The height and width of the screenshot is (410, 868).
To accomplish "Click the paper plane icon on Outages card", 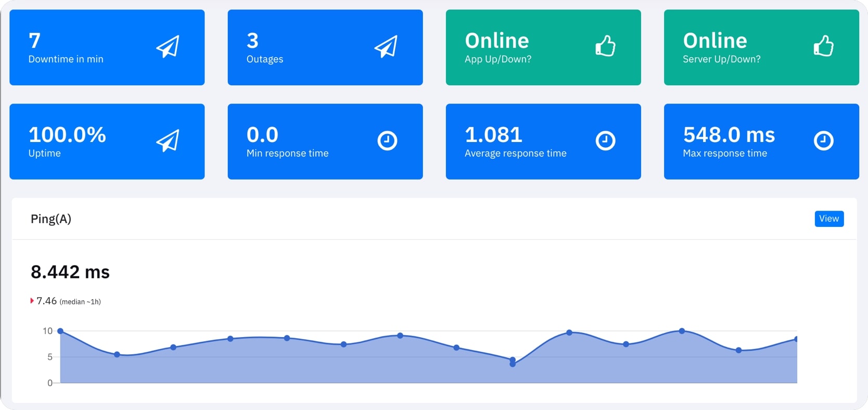I will click(386, 47).
